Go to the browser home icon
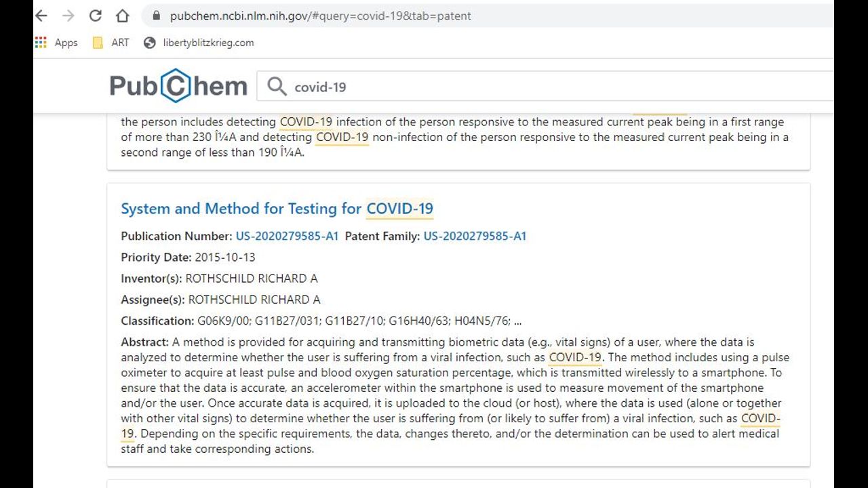 122,16
